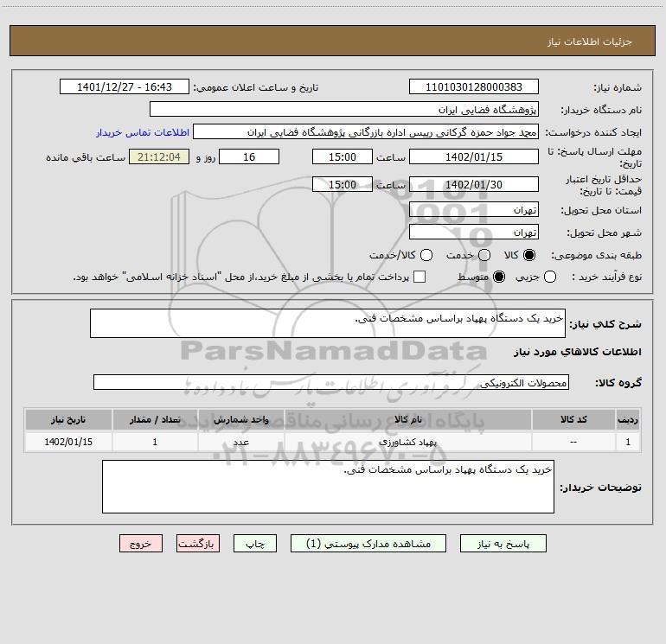This screenshot has width=666, height=644.
Task: Click table need date cell 1402/01/15
Action: click(68, 442)
